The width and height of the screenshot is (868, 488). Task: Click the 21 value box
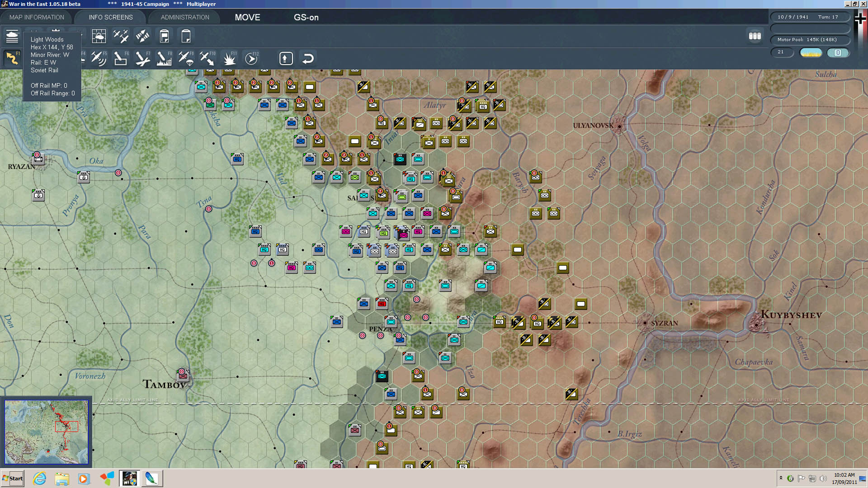[782, 52]
